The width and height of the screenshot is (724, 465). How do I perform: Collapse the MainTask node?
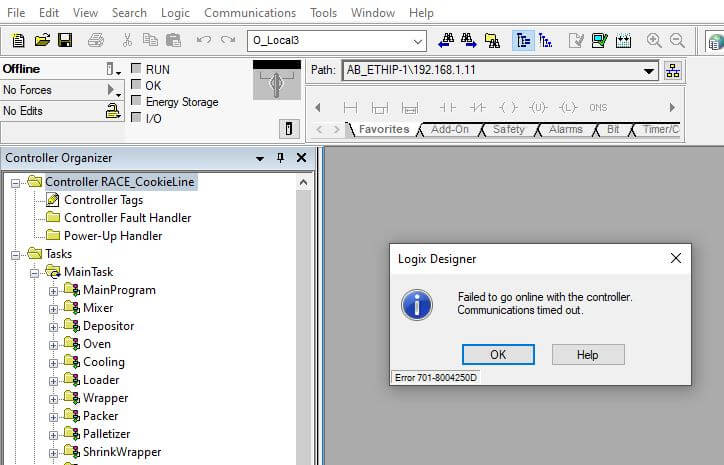(34, 273)
